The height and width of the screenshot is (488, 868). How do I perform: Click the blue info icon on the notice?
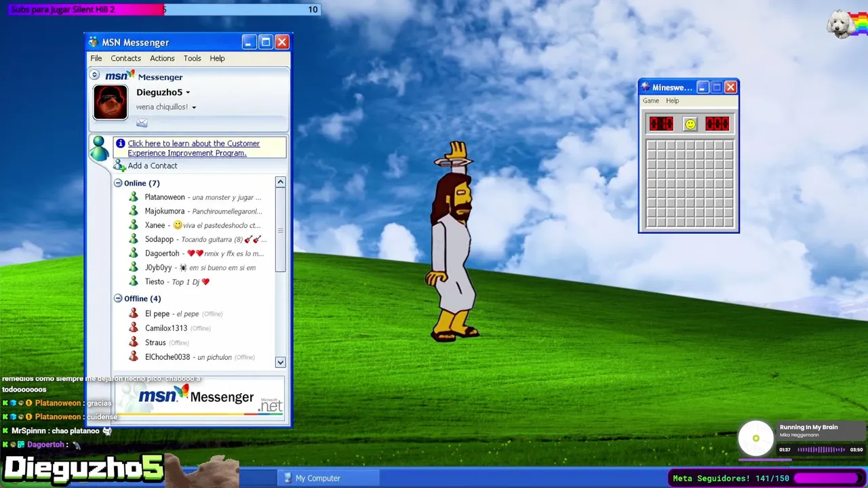pyautogui.click(x=121, y=144)
